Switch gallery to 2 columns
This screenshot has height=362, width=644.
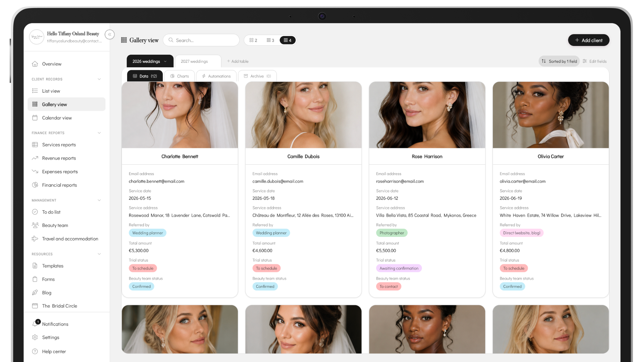click(253, 40)
